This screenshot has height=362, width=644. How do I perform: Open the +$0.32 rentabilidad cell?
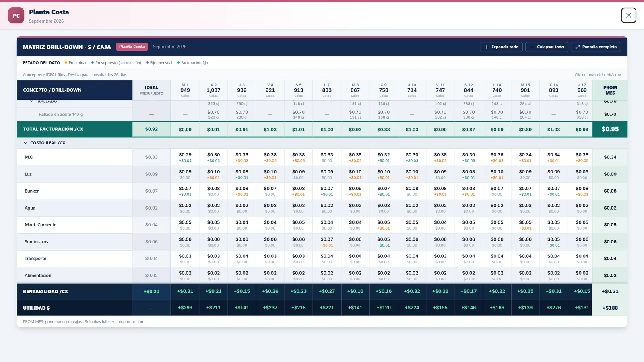(412, 291)
